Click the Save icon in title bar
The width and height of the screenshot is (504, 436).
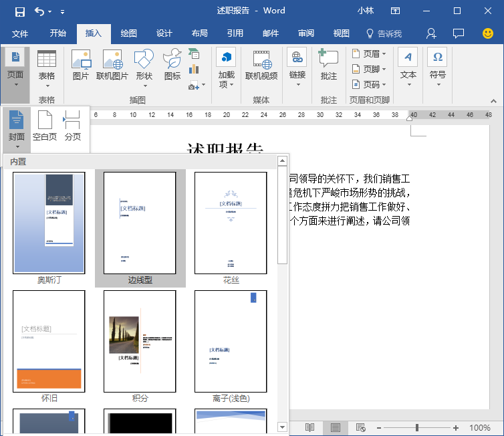[19, 11]
